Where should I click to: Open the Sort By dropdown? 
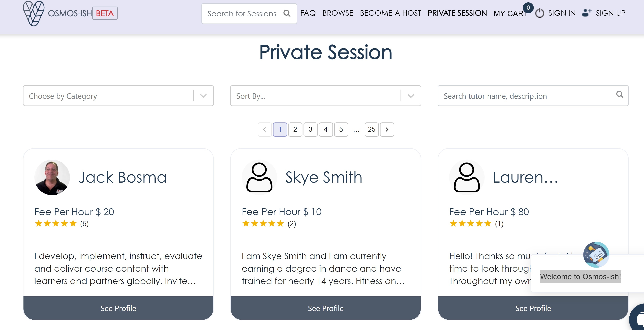click(411, 96)
